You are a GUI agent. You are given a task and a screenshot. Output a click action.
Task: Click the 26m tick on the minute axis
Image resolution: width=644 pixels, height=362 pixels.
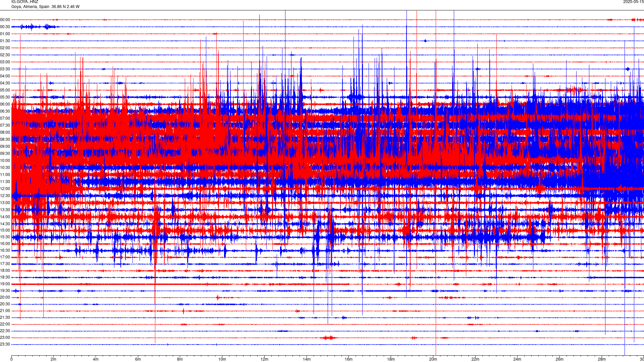coord(559,359)
